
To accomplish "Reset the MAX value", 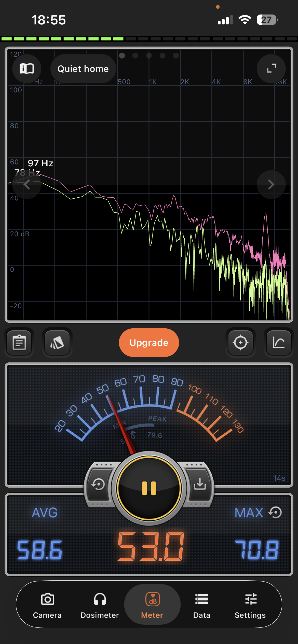I will pos(276,513).
